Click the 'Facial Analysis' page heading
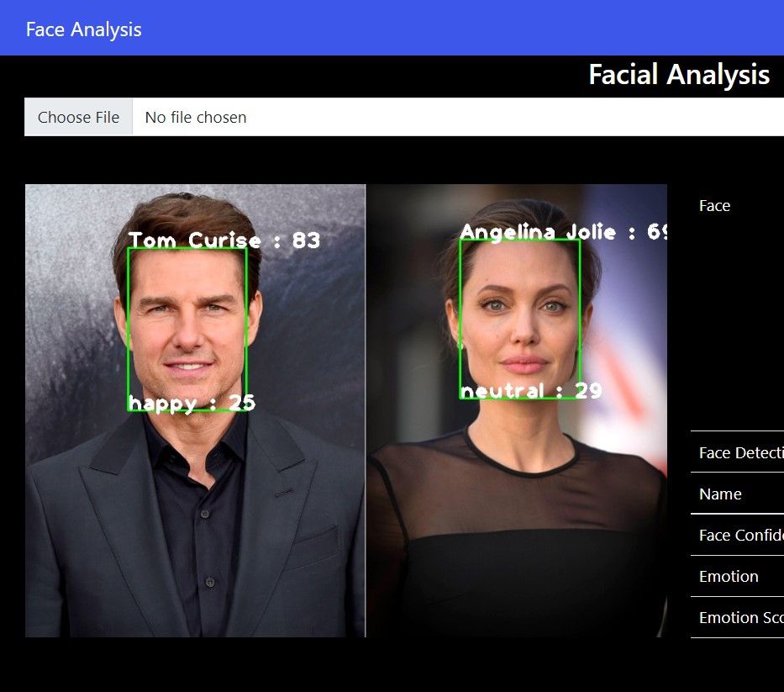The height and width of the screenshot is (692, 784). pos(679,75)
